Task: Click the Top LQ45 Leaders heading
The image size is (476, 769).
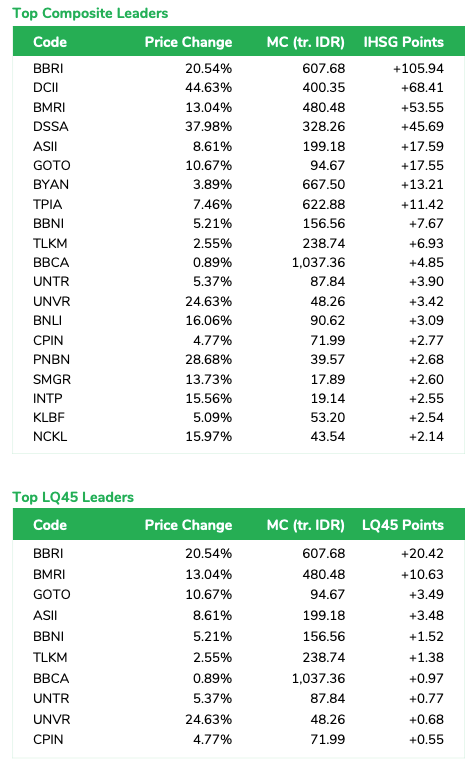Action: 73,497
